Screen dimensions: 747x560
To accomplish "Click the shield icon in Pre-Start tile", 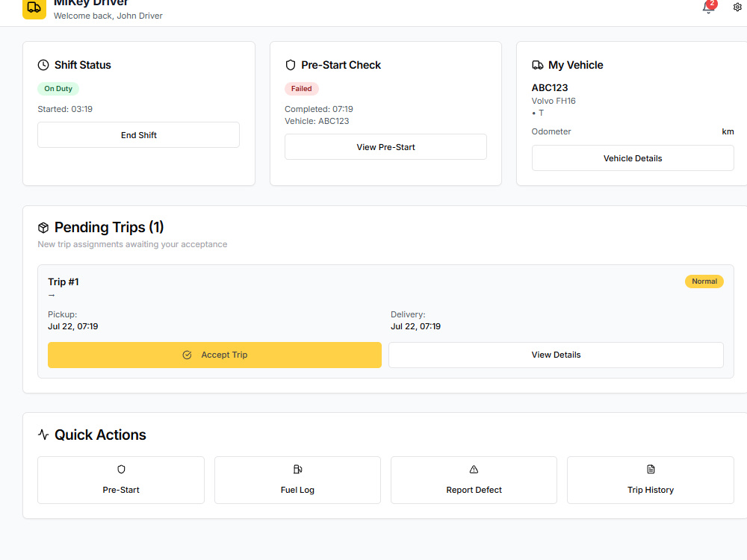I will pos(121,470).
